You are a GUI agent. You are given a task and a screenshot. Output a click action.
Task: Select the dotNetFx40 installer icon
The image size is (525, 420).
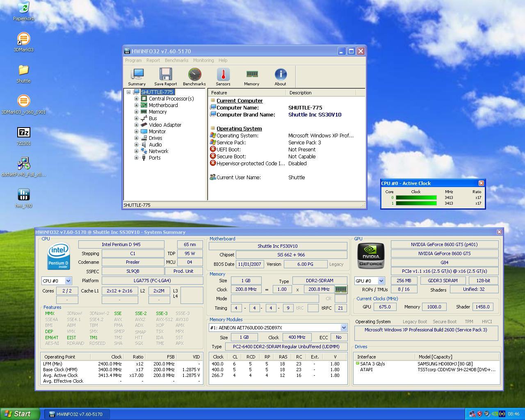click(x=24, y=167)
